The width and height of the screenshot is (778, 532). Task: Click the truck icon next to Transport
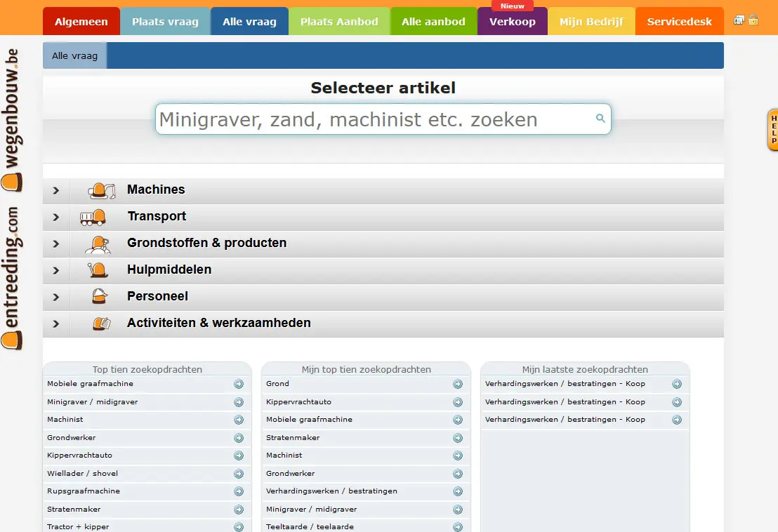(x=93, y=217)
